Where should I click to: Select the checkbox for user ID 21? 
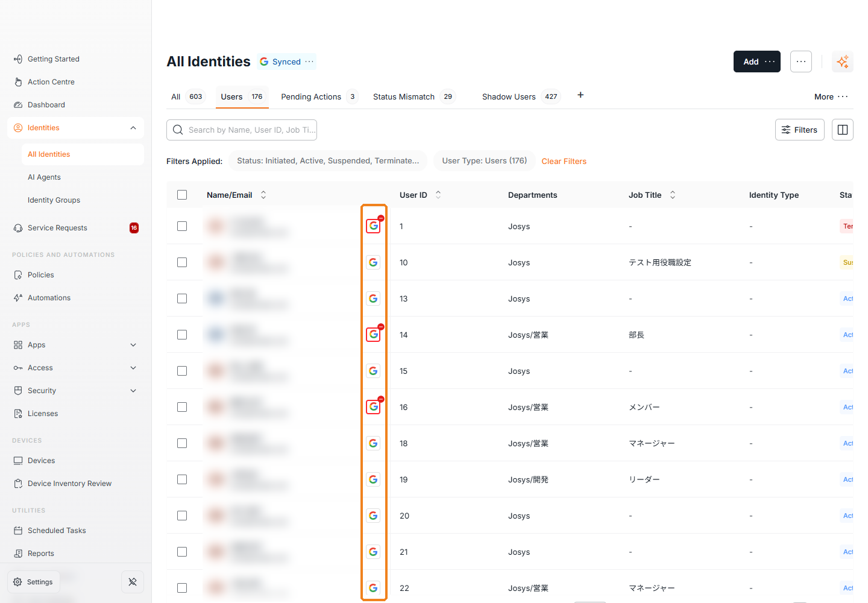coord(182,552)
